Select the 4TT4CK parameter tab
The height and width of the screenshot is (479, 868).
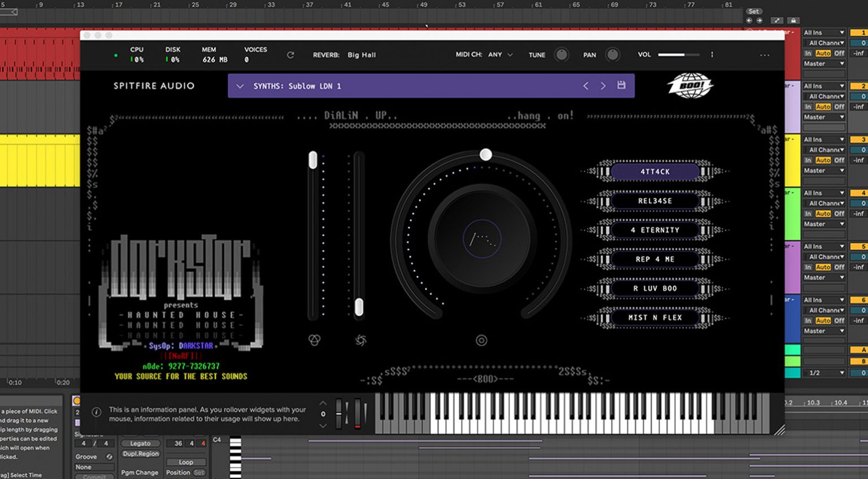click(x=655, y=172)
